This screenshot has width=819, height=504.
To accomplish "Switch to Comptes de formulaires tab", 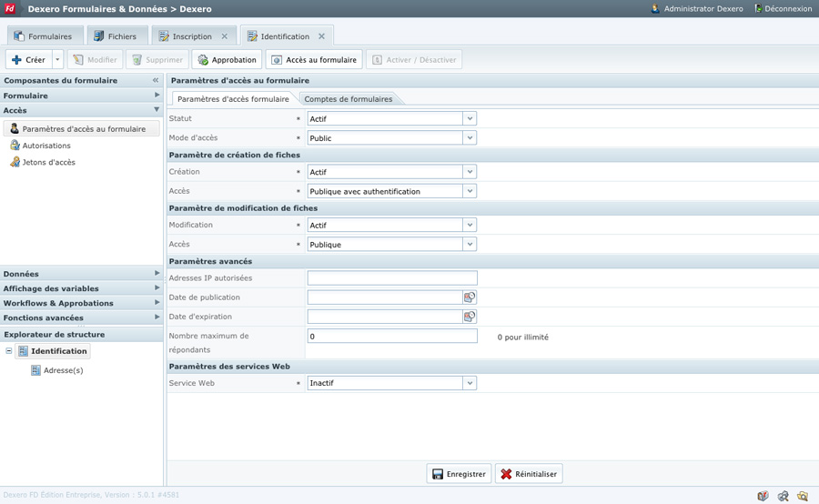I will [x=348, y=99].
